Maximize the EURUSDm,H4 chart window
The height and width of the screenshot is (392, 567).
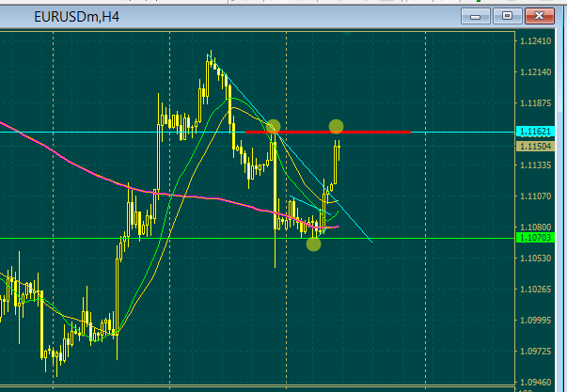508,16
